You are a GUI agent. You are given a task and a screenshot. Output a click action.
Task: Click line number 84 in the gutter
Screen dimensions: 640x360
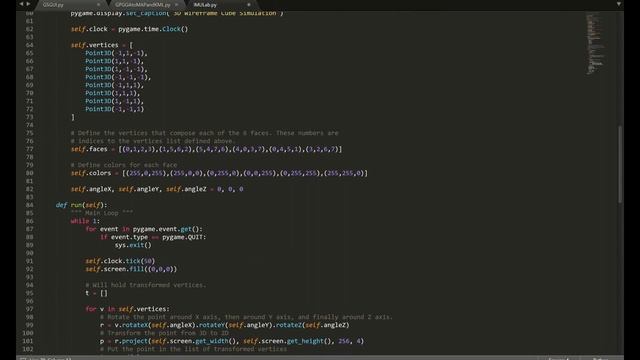29,205
